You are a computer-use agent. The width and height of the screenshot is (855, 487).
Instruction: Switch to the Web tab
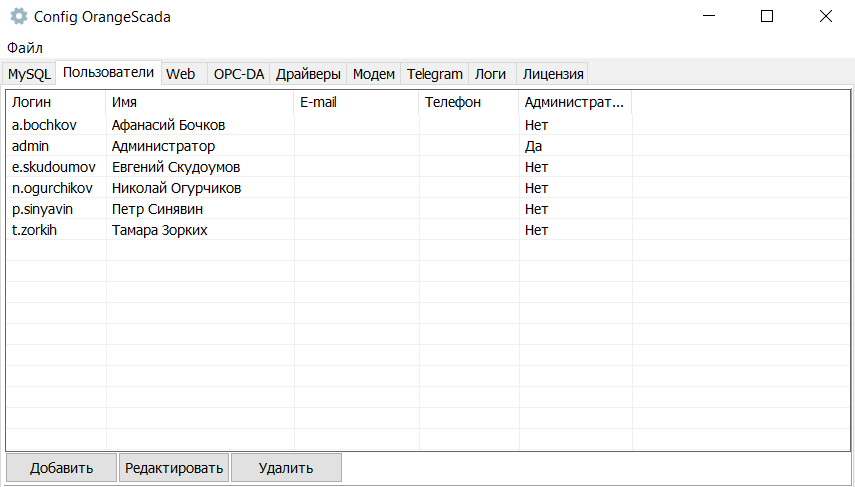click(180, 74)
